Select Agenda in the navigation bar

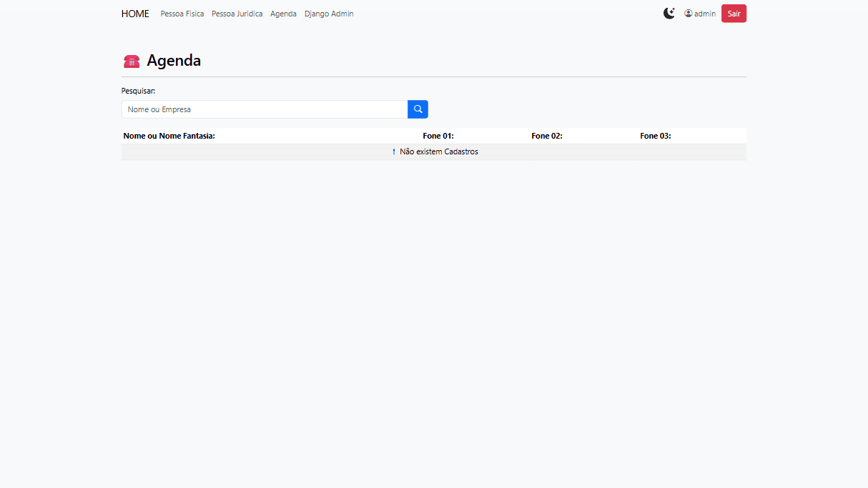coord(283,14)
